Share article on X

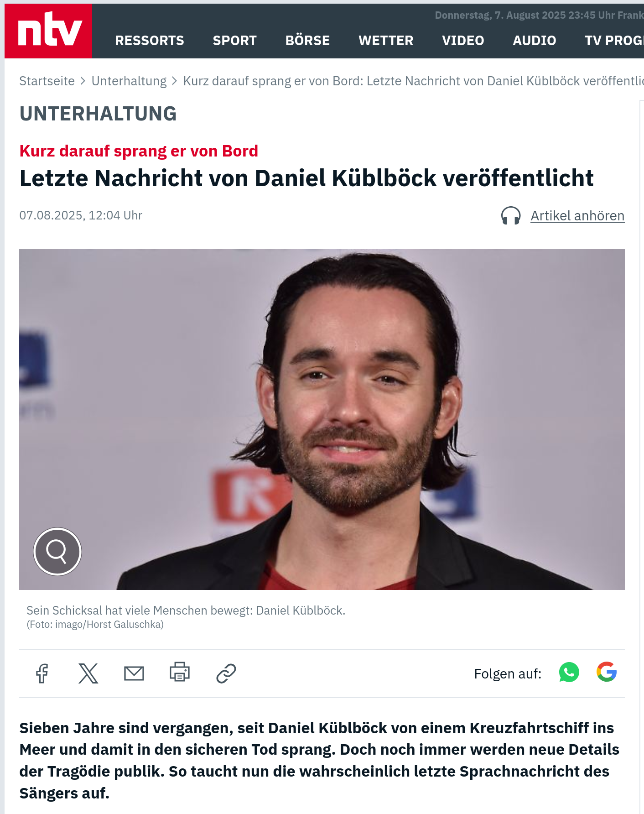[x=88, y=673]
